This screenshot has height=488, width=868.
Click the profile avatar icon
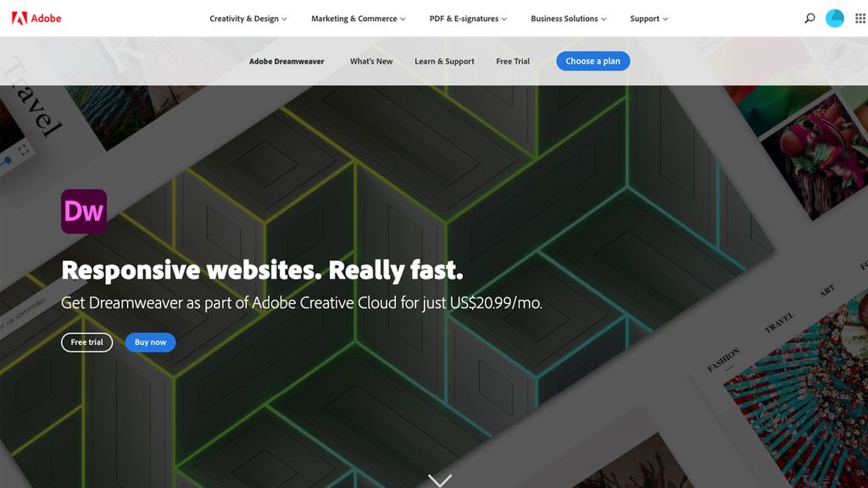click(x=834, y=17)
